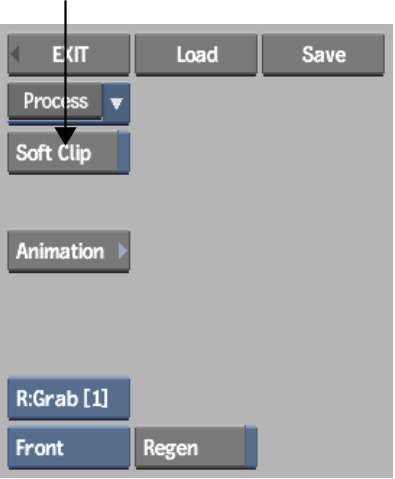This screenshot has width=395, height=479.
Task: Click the left arrow icon on EXIT
Action: pos(15,54)
